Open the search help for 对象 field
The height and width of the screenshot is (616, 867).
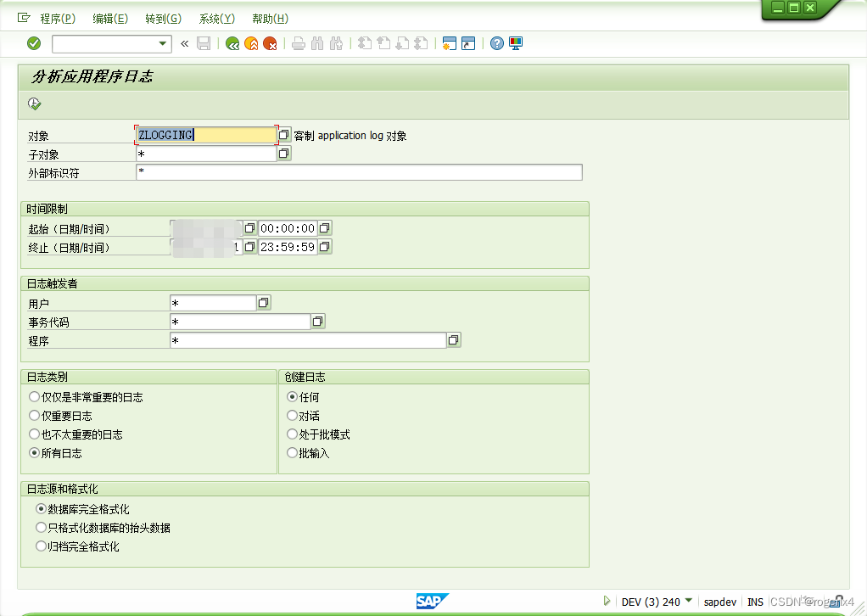click(282, 134)
